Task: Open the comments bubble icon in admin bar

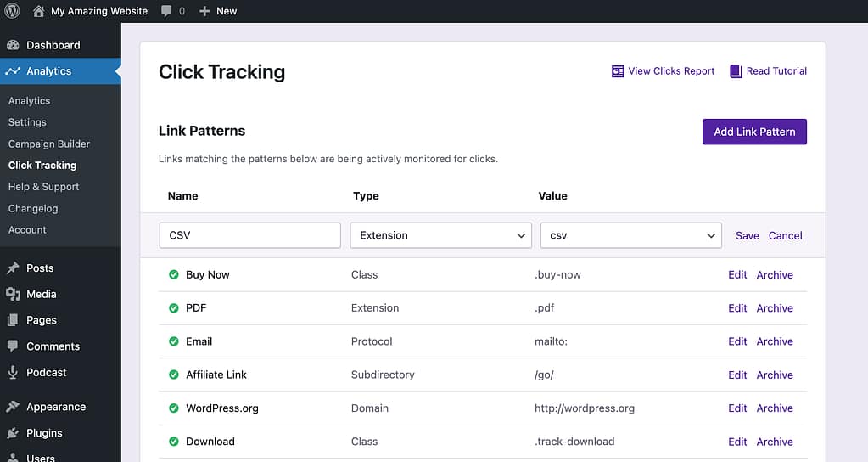Action: coord(166,11)
